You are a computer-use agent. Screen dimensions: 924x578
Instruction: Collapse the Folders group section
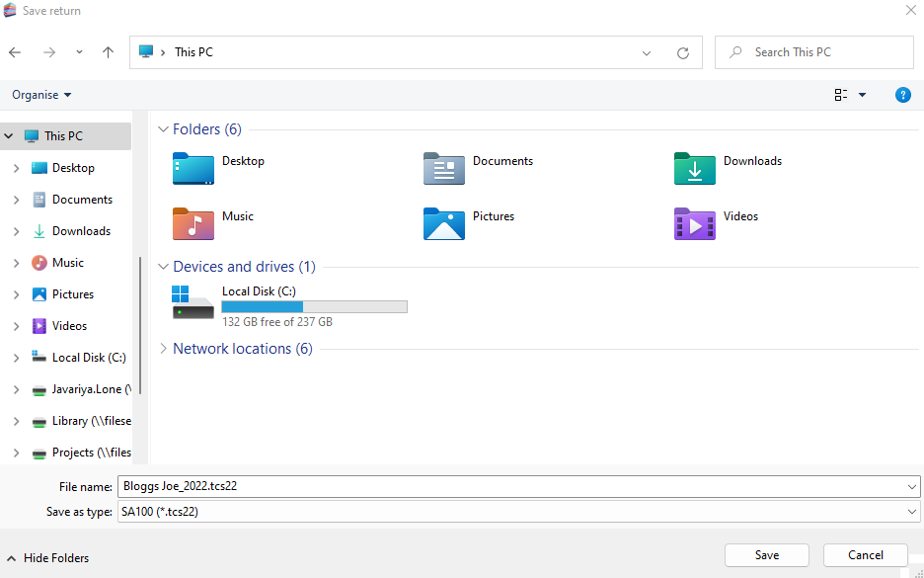click(x=163, y=129)
